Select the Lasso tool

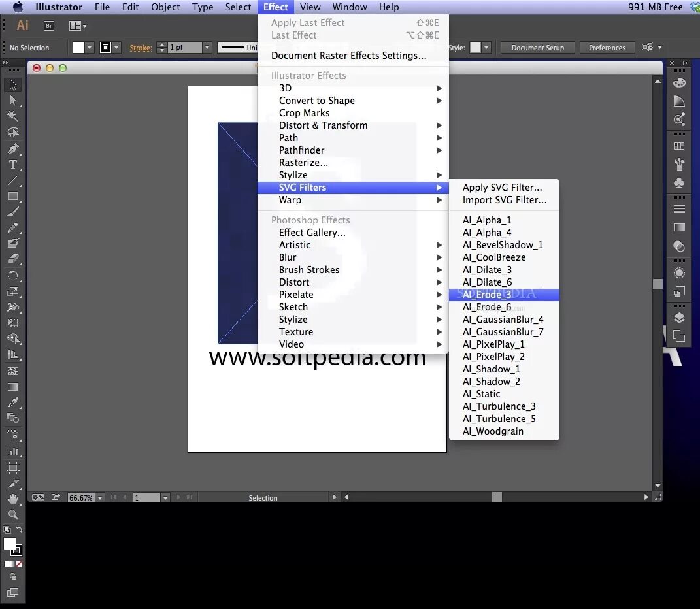[13, 132]
